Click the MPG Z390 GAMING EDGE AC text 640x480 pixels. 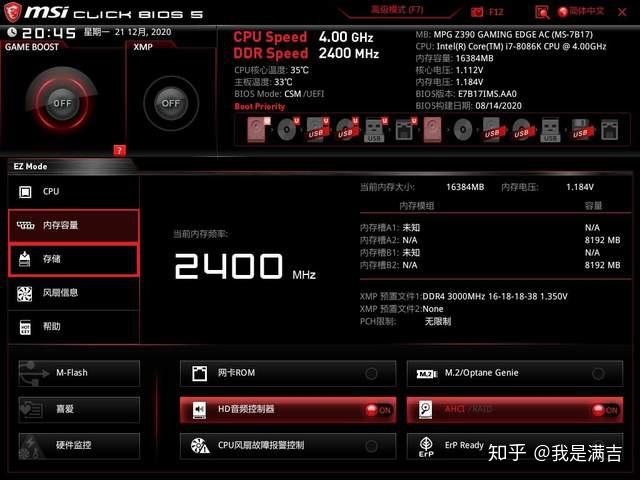(x=513, y=34)
